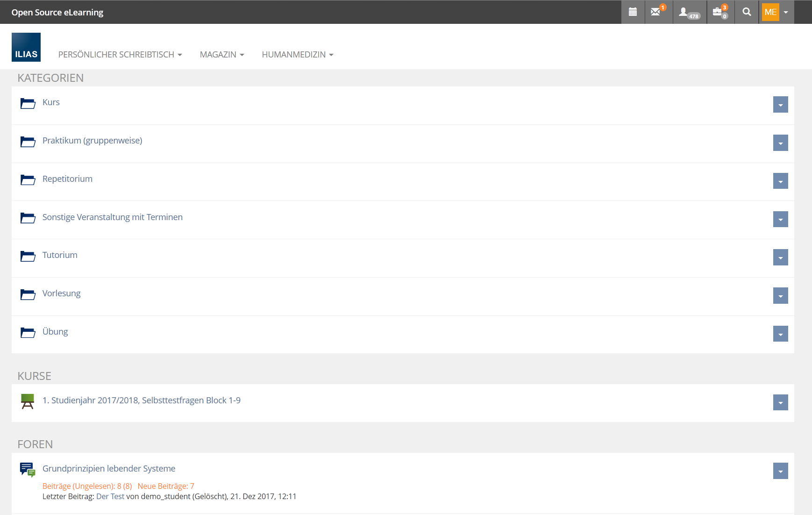Click the users online icon showing 478
Viewport: 812px width, 515px height.
click(x=689, y=12)
